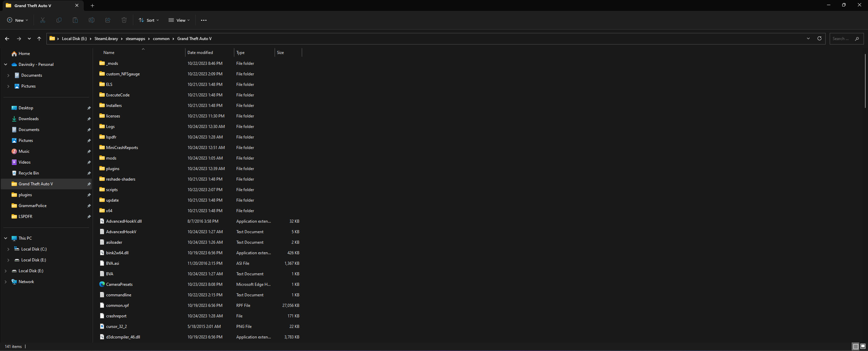This screenshot has height=351, width=868.
Task: Click the Rename icon in toolbar
Action: click(x=92, y=20)
